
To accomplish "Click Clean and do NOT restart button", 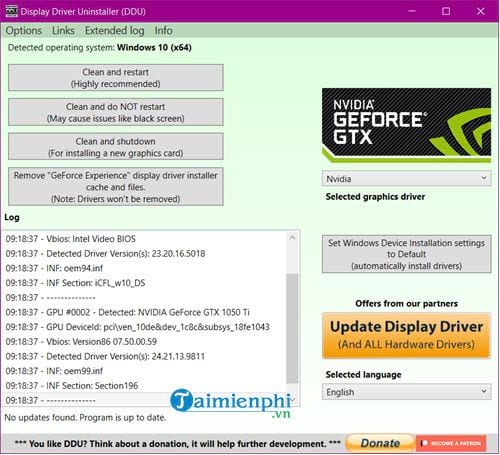I will pos(116,112).
